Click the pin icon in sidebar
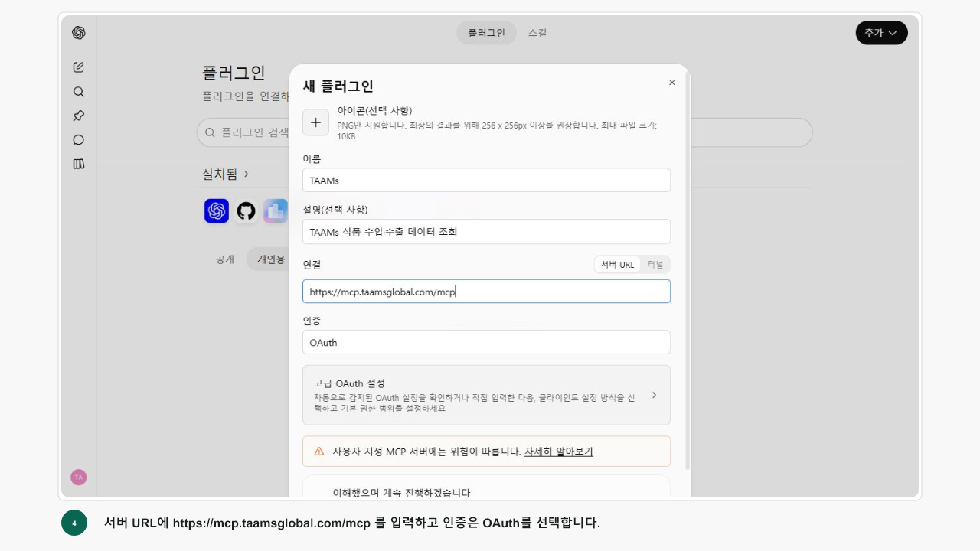The image size is (980, 551). click(x=78, y=116)
